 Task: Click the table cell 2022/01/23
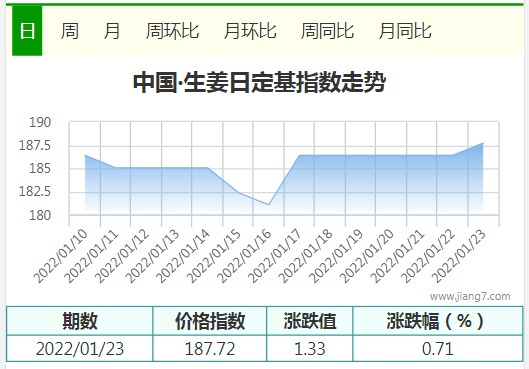click(x=80, y=348)
